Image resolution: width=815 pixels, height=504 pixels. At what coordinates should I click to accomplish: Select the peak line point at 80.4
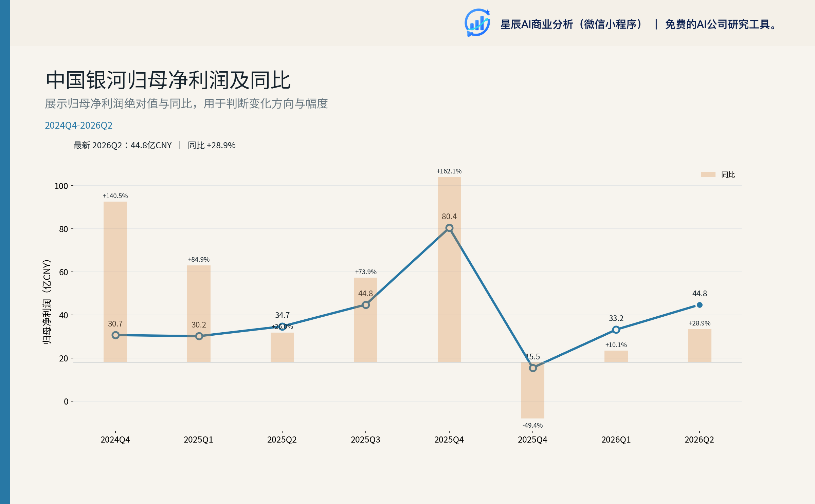(x=449, y=228)
